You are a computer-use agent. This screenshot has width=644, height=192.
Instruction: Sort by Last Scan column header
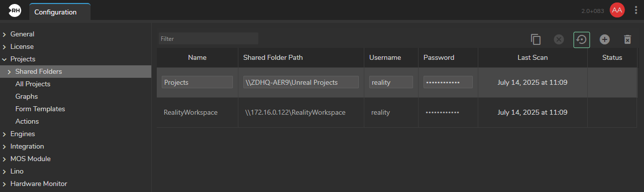tap(533, 58)
